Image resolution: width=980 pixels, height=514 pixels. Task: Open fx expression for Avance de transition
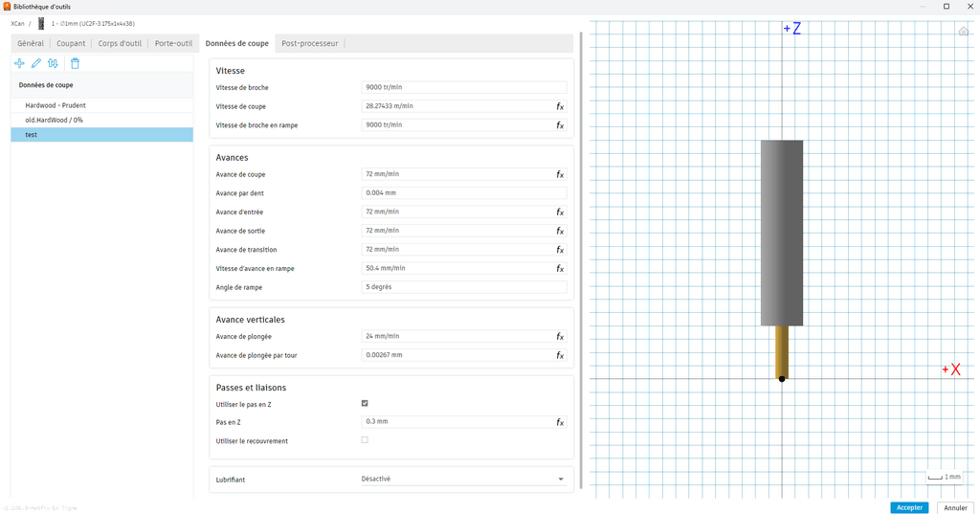pos(560,250)
